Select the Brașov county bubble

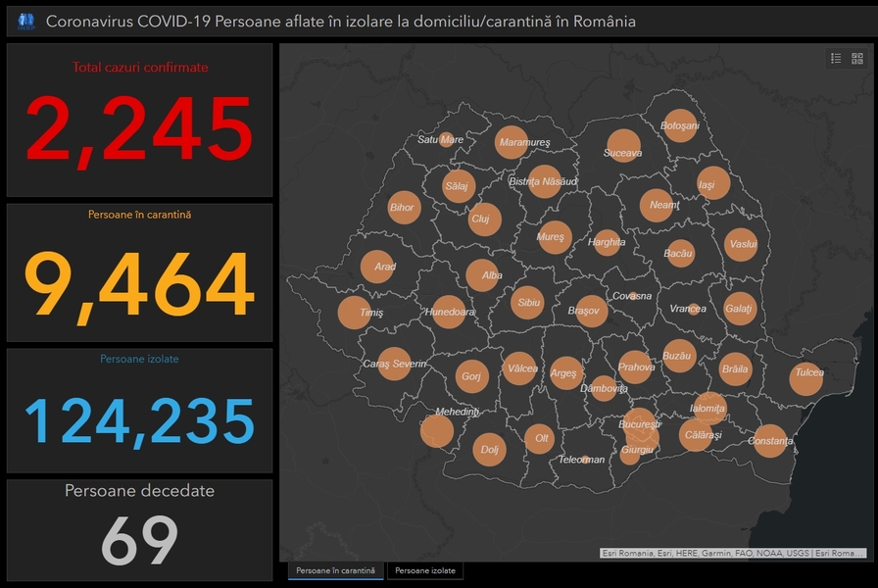pyautogui.click(x=591, y=311)
